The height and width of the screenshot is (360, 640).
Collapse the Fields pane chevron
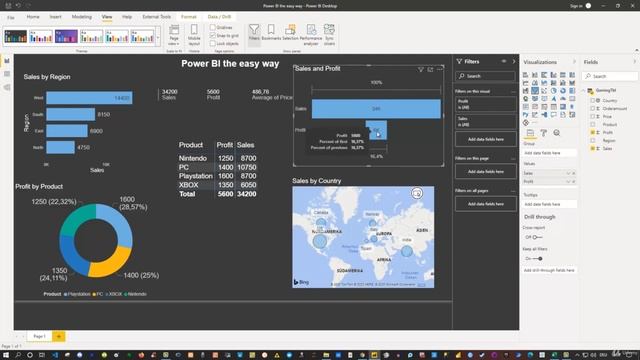tap(634, 62)
